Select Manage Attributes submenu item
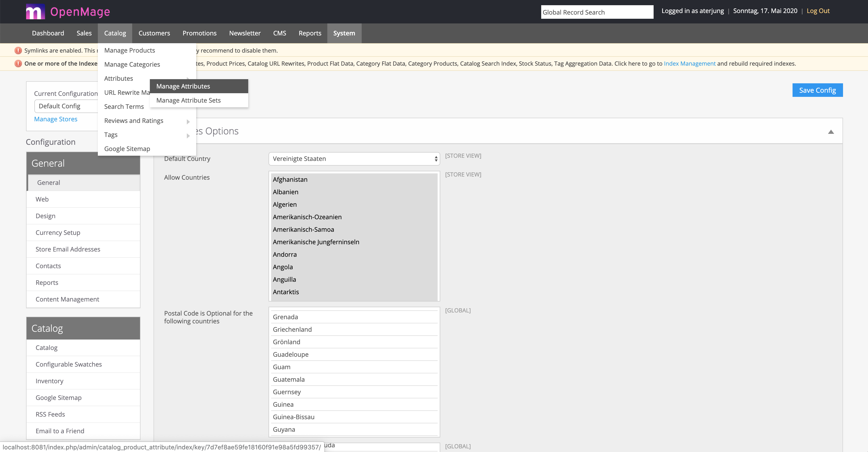This screenshot has width=868, height=452. (x=199, y=86)
